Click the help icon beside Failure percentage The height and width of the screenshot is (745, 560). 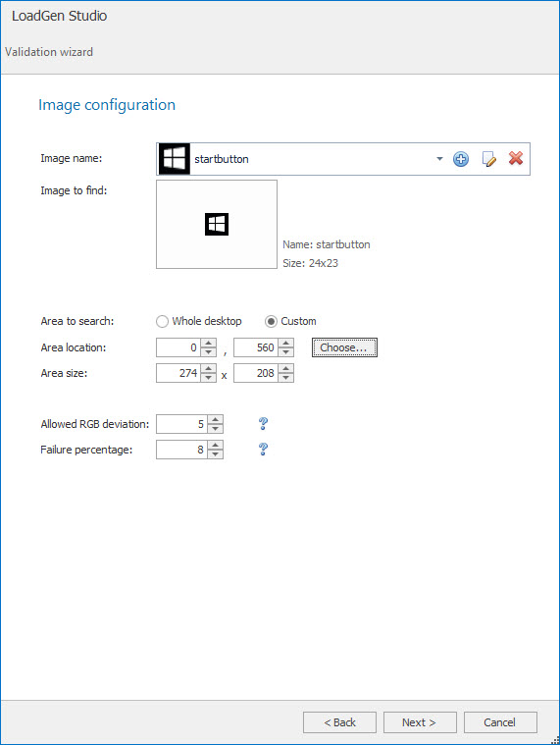(x=264, y=449)
